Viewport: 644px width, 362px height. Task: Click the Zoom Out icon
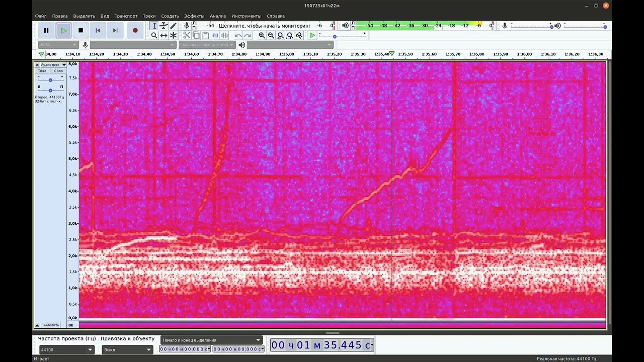pos(271,35)
